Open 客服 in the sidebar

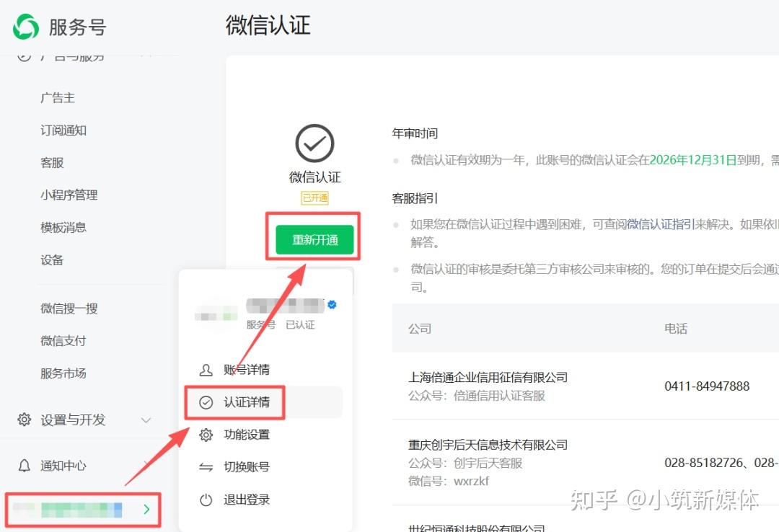52,162
